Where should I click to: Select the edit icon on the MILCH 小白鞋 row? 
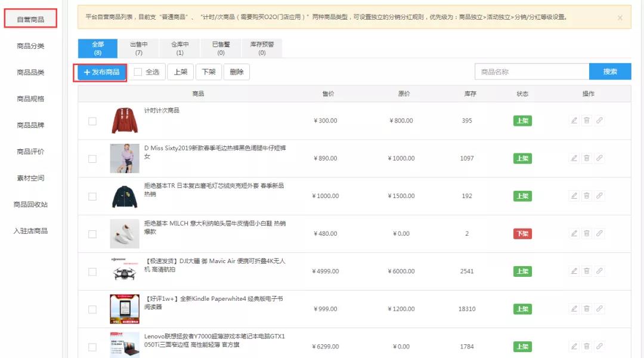574,233
